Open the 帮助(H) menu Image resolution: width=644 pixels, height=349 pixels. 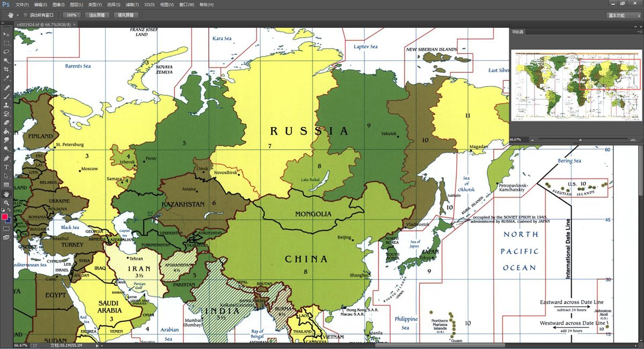[x=206, y=5]
